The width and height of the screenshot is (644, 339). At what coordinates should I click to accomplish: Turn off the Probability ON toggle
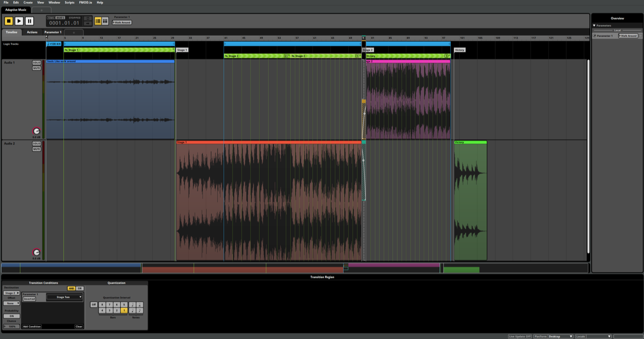pos(11,316)
